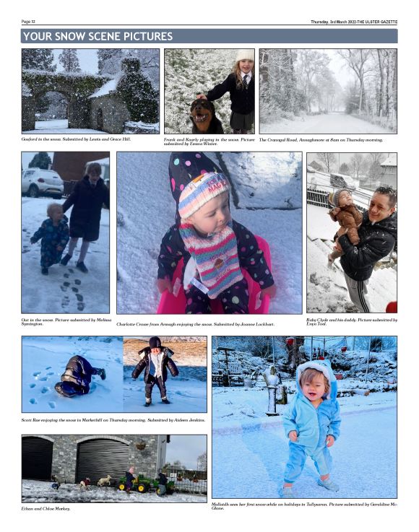The image size is (419, 532).
Task: Click the 'Out in the snow' caption
Action: [x=66, y=322]
